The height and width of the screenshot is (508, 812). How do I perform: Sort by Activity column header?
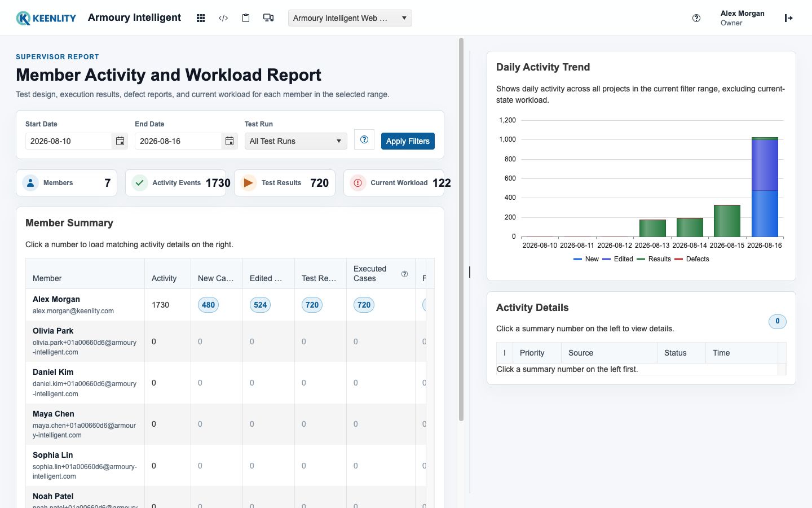167,274
